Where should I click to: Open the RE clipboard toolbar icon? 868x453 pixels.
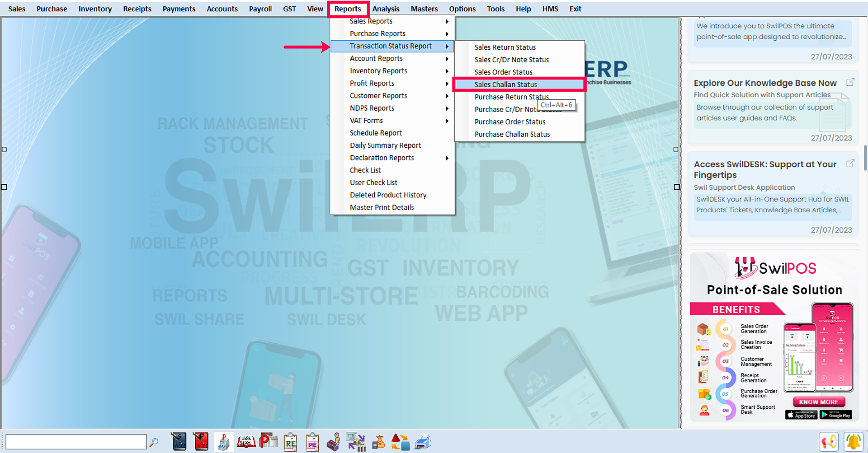point(290,442)
